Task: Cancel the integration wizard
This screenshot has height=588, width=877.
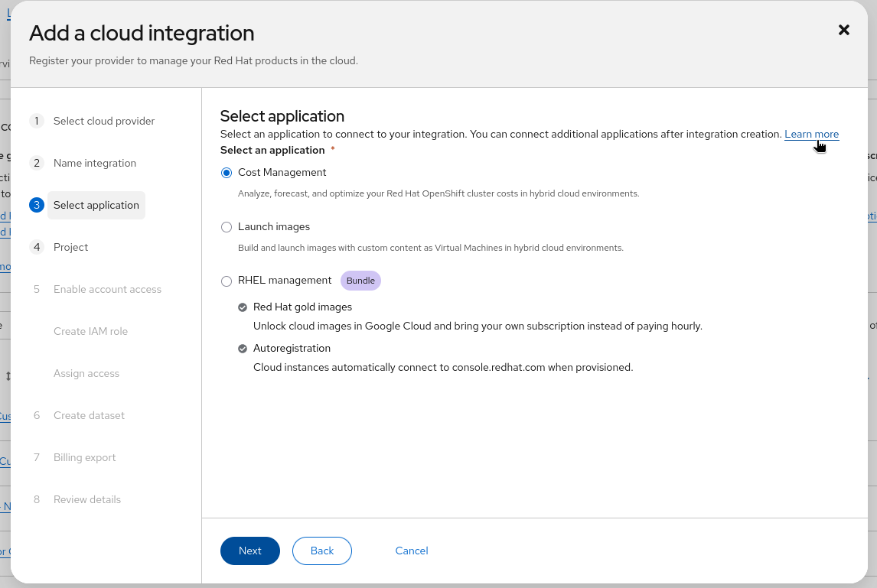Action: tap(412, 551)
